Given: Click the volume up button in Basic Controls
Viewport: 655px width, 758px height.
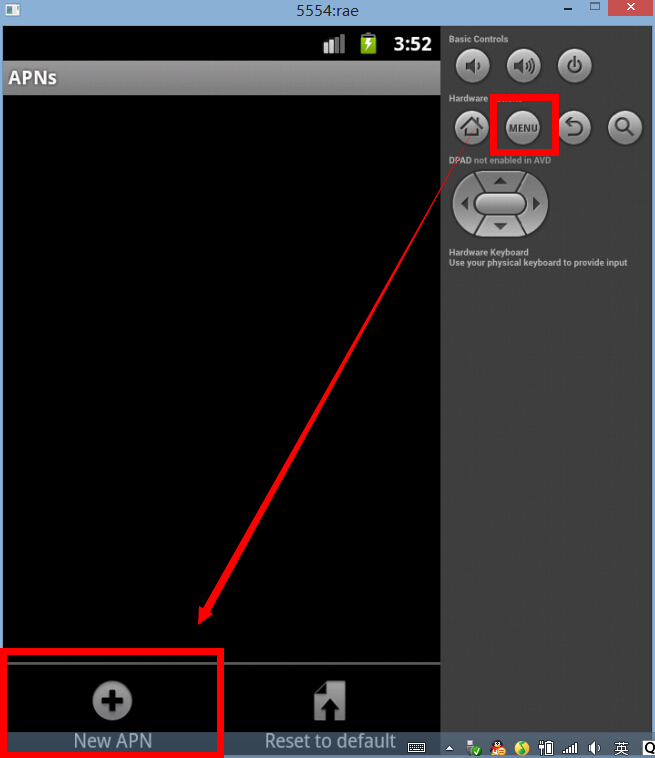Looking at the screenshot, I should pyautogui.click(x=524, y=65).
